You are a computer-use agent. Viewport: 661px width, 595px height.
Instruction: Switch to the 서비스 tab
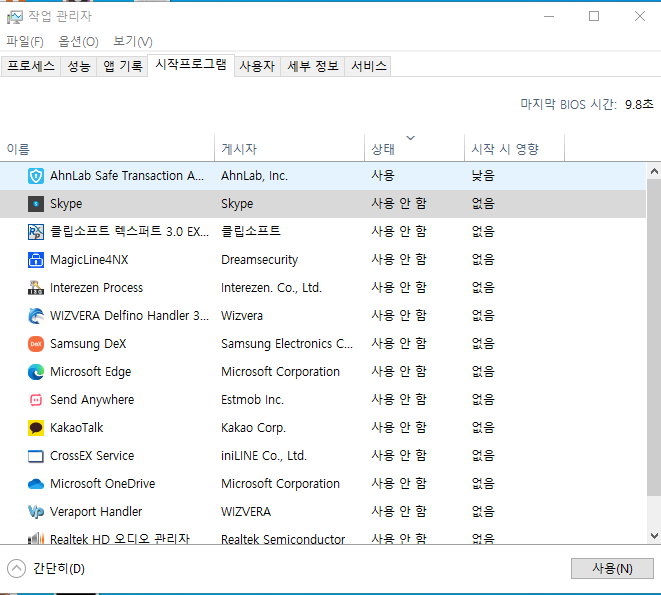tap(368, 66)
